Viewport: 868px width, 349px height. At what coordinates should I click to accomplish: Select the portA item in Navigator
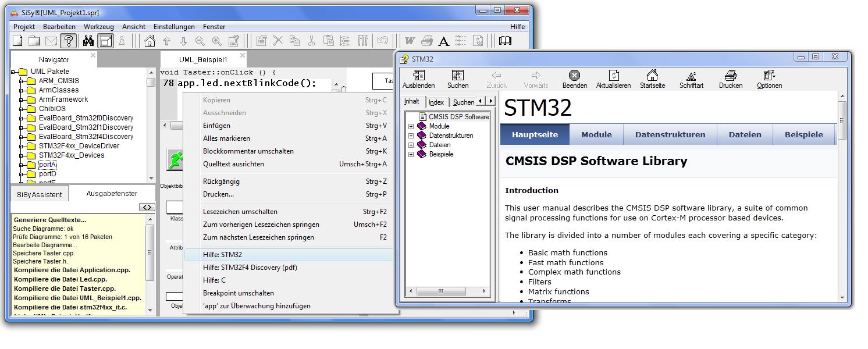point(47,165)
